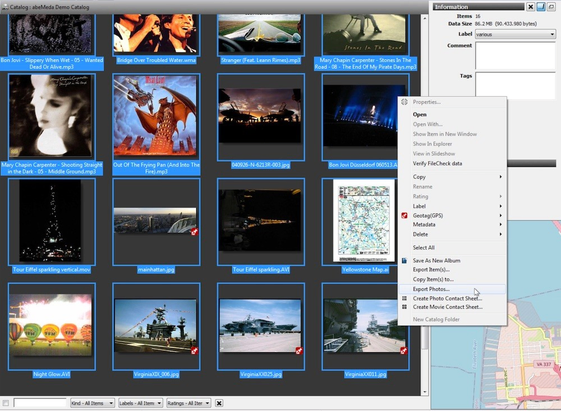Select the Out Of The Frying Pan thumbnail
Viewport: 561px width, 411px height.
(x=156, y=117)
